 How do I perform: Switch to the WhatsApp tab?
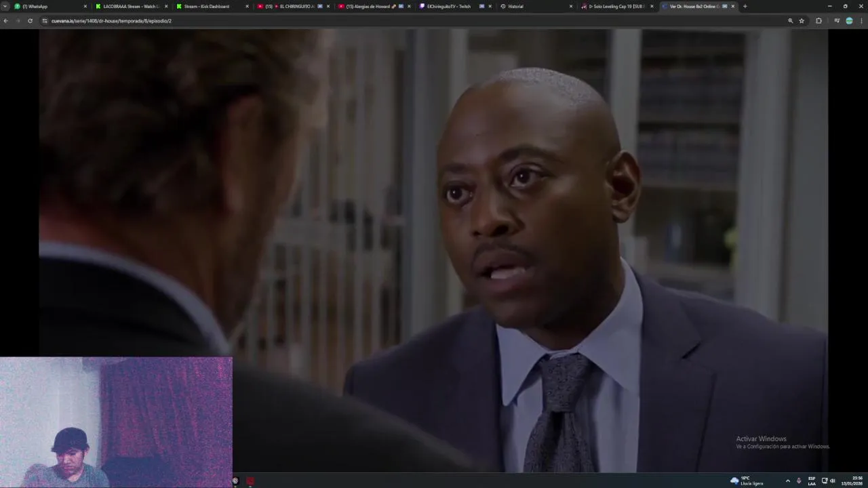(x=51, y=6)
